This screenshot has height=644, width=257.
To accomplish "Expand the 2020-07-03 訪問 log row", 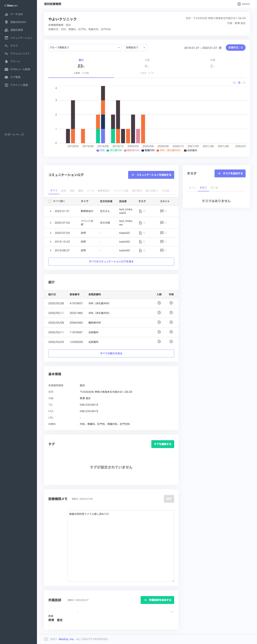I will [50, 233].
